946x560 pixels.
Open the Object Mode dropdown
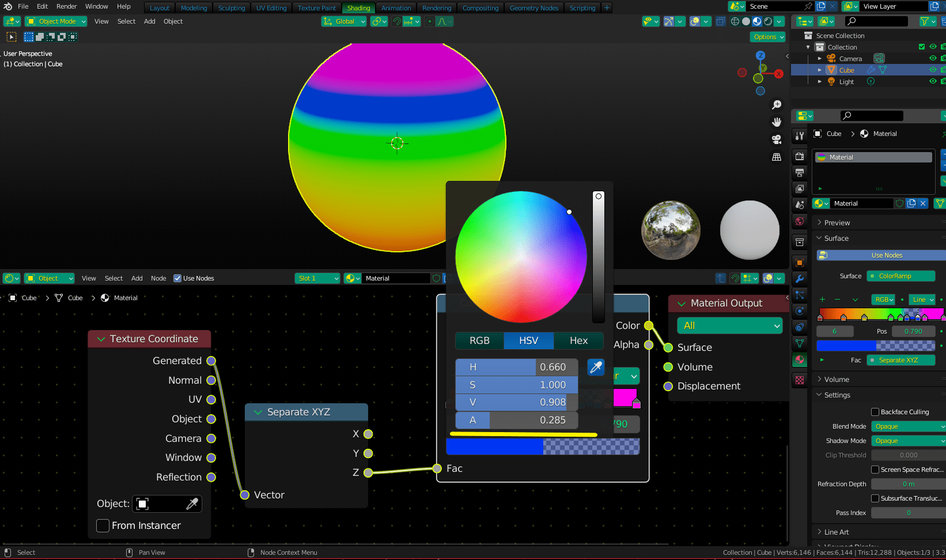pos(56,21)
